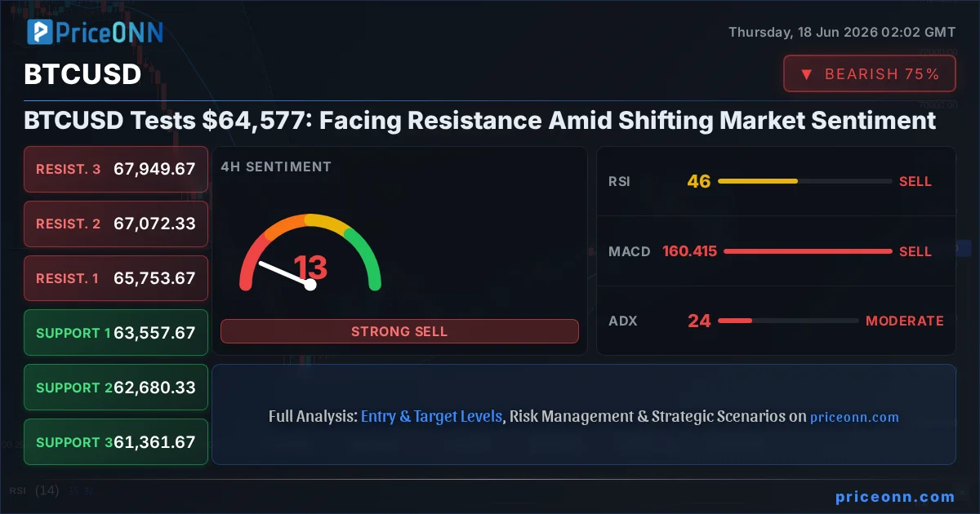The image size is (980, 514).
Task: Select the SUPPORT 2 level 62,680.33
Action: point(116,388)
